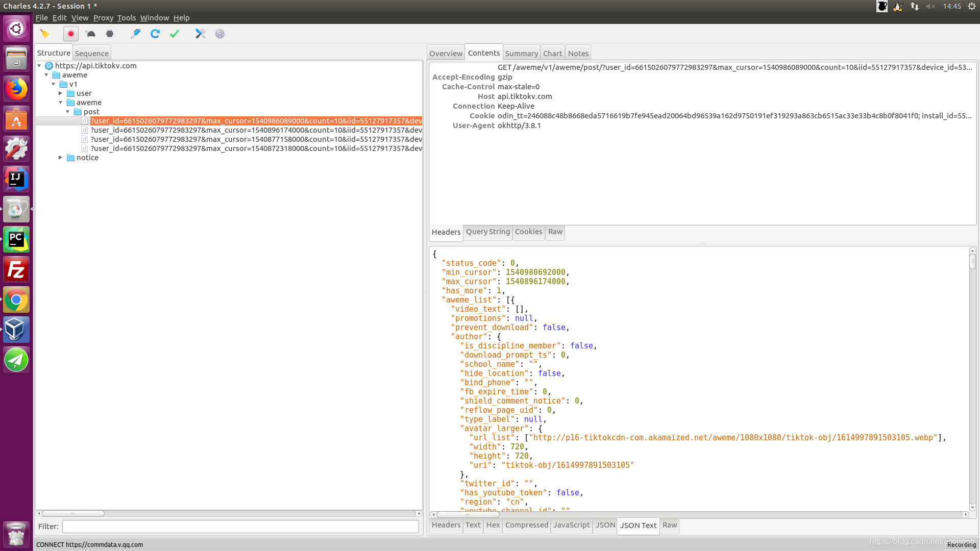
Task: Open the request Cookies tab
Action: (x=528, y=232)
